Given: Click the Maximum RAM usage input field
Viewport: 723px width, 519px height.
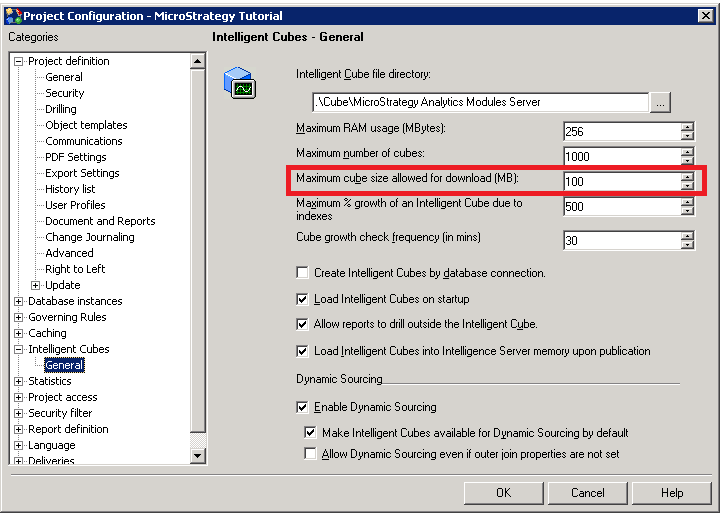Looking at the screenshot, I should (x=622, y=132).
